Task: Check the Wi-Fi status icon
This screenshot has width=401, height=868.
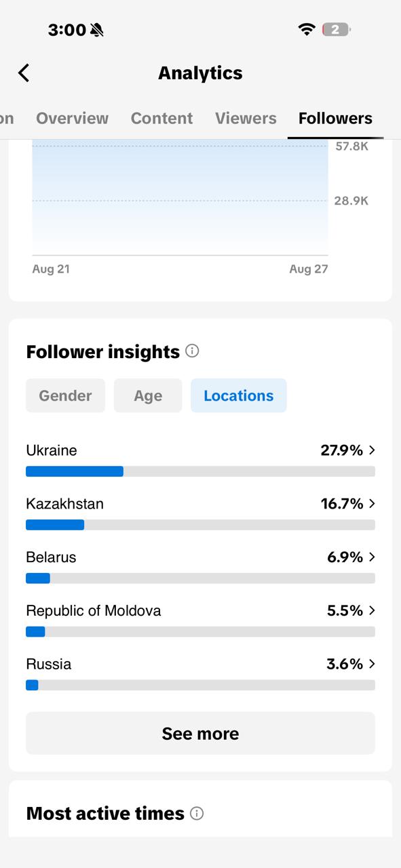Action: click(307, 29)
